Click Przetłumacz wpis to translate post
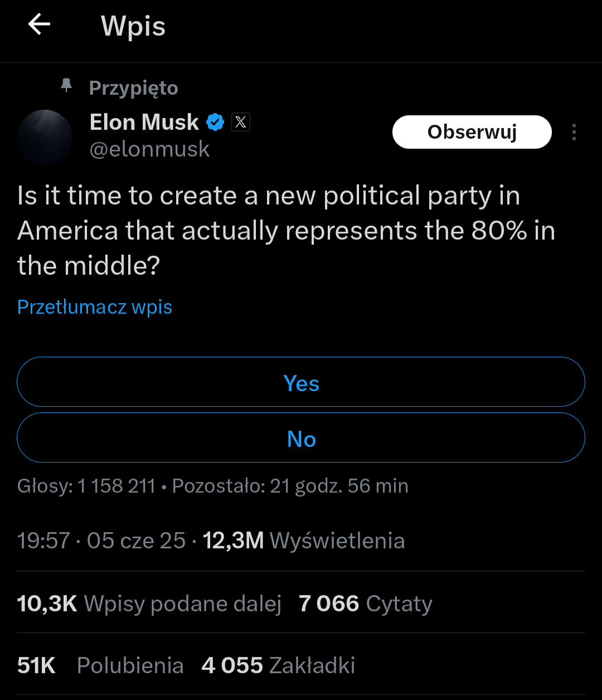602x700 pixels. 95,307
